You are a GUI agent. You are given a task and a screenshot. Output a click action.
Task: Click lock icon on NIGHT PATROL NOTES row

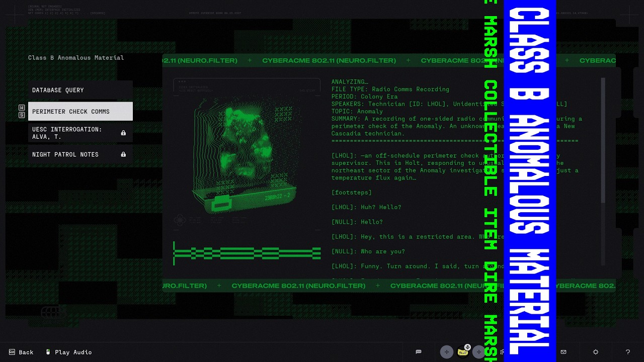(x=123, y=154)
